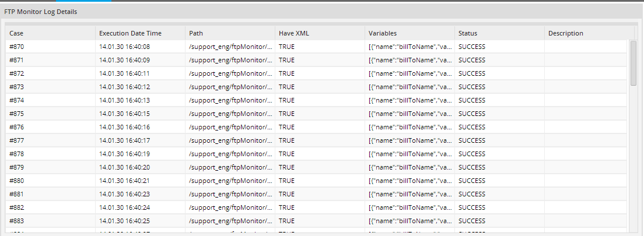Click the TRUE value in row #881
The image size is (644, 236).
[x=286, y=194]
